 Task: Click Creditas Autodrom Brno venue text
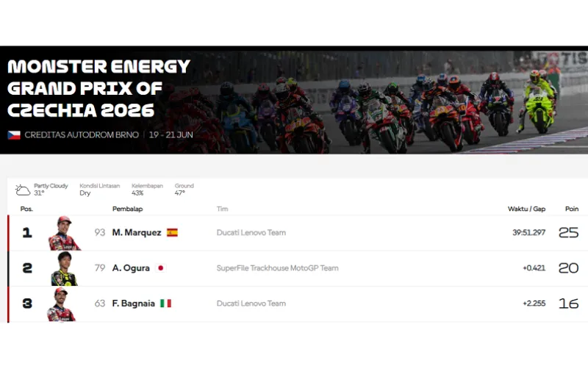pyautogui.click(x=82, y=135)
